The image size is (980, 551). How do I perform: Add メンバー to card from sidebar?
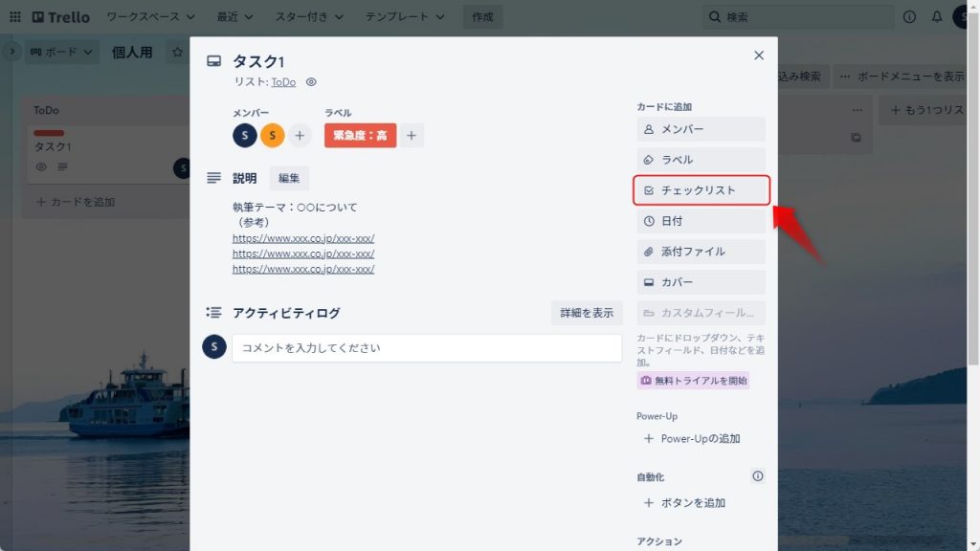[701, 129]
